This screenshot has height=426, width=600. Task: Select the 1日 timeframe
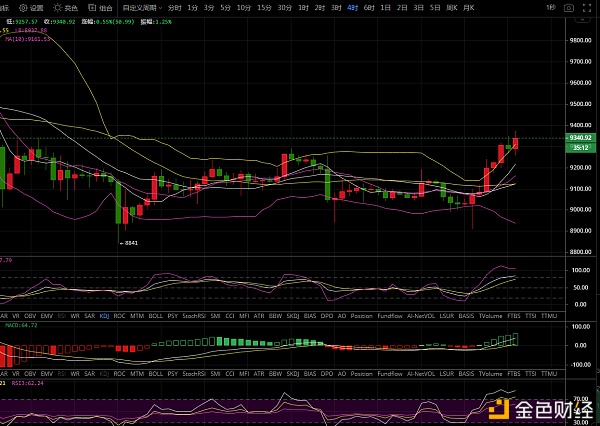(x=386, y=8)
